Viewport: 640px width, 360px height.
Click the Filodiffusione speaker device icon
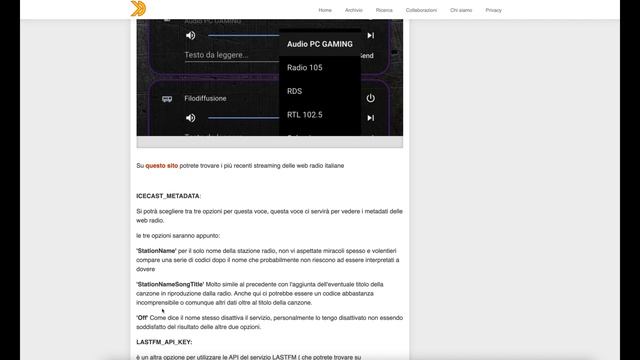pos(167,99)
